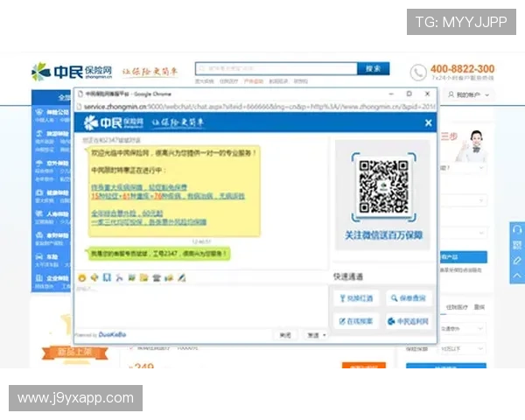
Task: Click the 关注微信送百万保障 text
Action: (384, 235)
